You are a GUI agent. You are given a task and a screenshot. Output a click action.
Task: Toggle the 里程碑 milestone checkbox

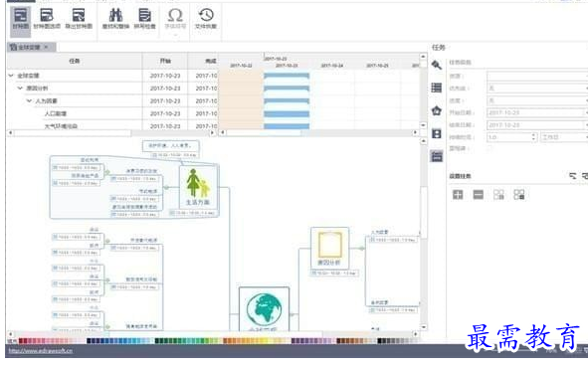pos(490,148)
